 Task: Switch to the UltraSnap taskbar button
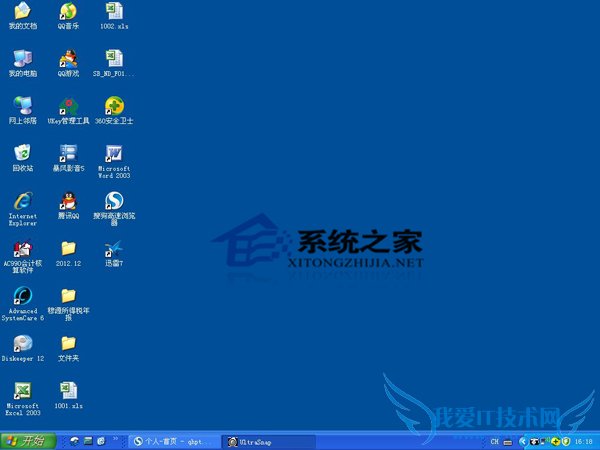(269, 442)
